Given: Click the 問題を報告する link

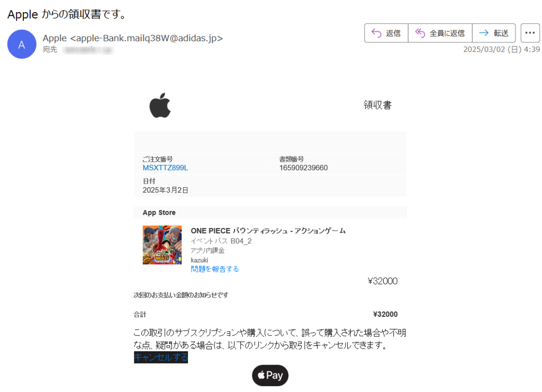Looking at the screenshot, I should (215, 269).
